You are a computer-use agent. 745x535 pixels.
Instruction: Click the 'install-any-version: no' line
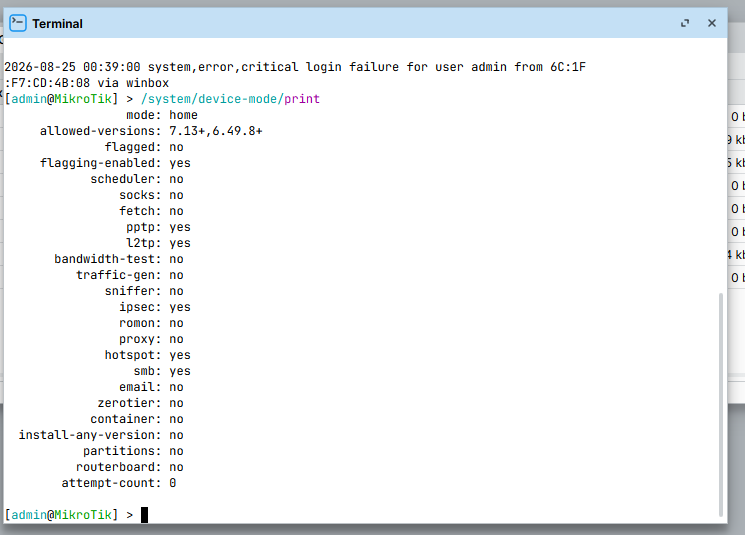(101, 435)
